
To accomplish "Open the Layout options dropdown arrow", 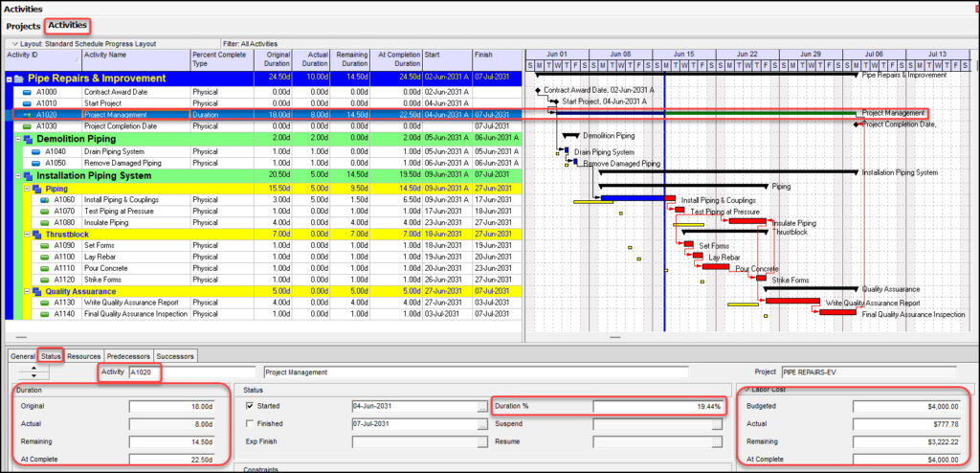I will (14, 44).
